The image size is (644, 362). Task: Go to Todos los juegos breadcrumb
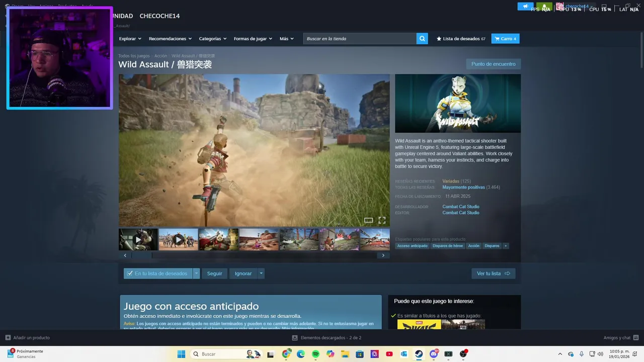pyautogui.click(x=134, y=56)
